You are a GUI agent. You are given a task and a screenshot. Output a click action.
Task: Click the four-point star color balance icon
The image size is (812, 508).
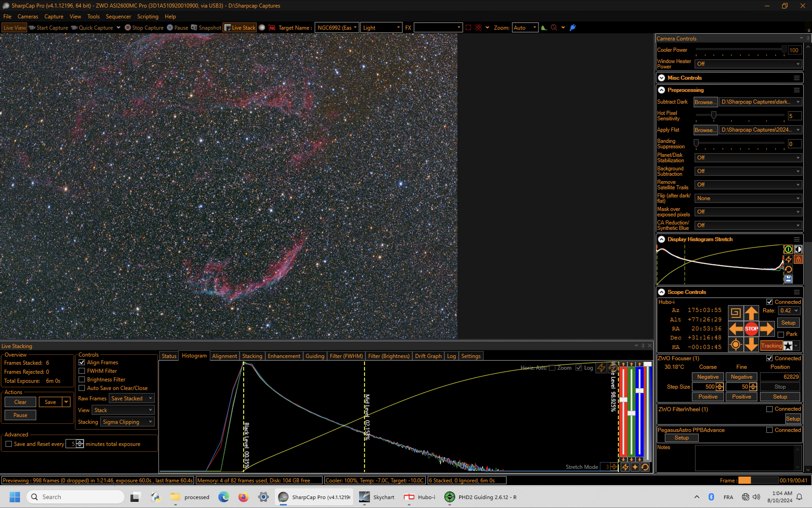click(635, 467)
